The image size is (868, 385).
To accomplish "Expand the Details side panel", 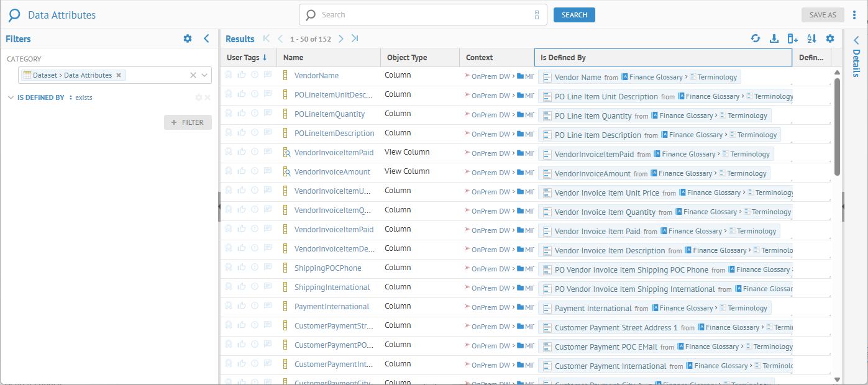I will point(856,39).
